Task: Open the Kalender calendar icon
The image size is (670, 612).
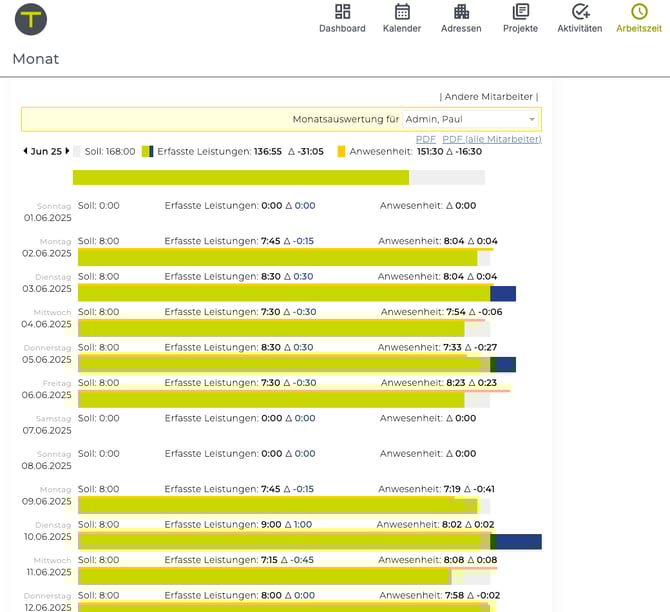Action: pyautogui.click(x=402, y=12)
